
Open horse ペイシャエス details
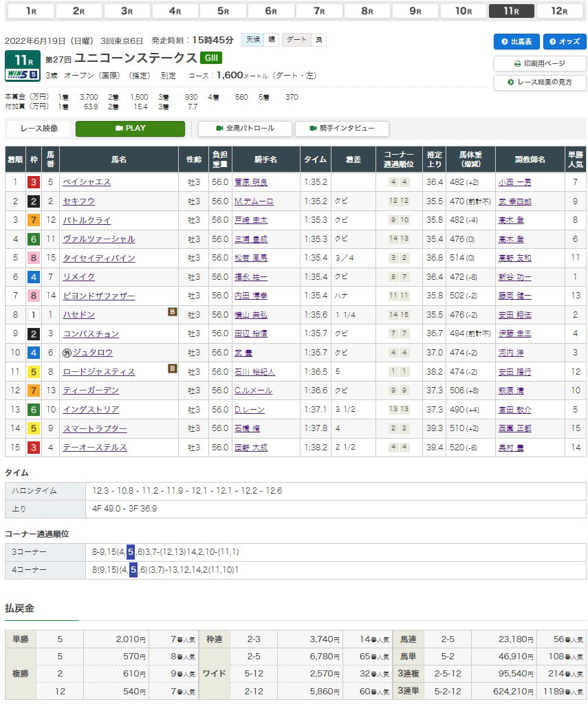(87, 182)
